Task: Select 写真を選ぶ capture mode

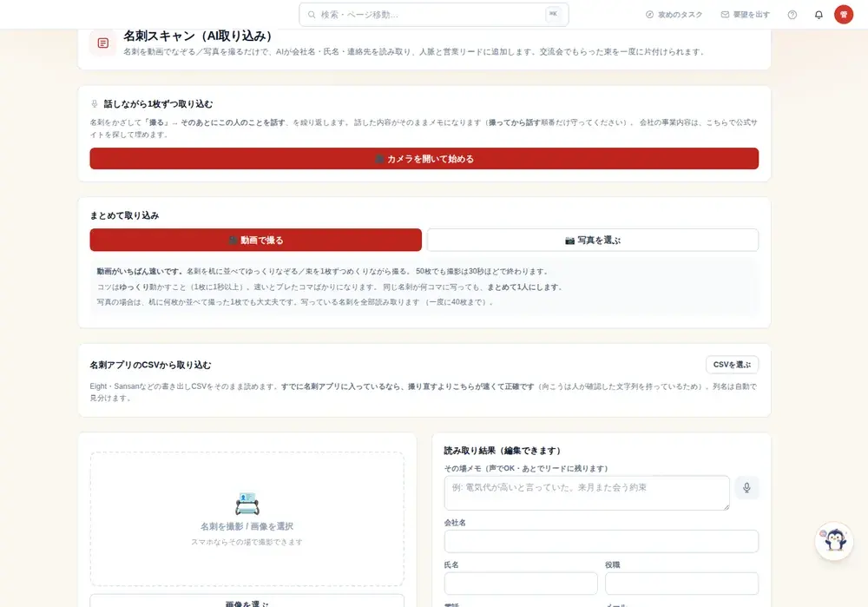Action: 592,240
